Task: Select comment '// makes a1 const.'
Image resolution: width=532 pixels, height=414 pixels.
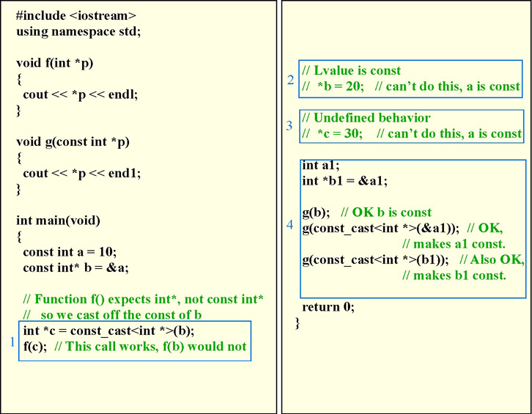Action: [454, 244]
